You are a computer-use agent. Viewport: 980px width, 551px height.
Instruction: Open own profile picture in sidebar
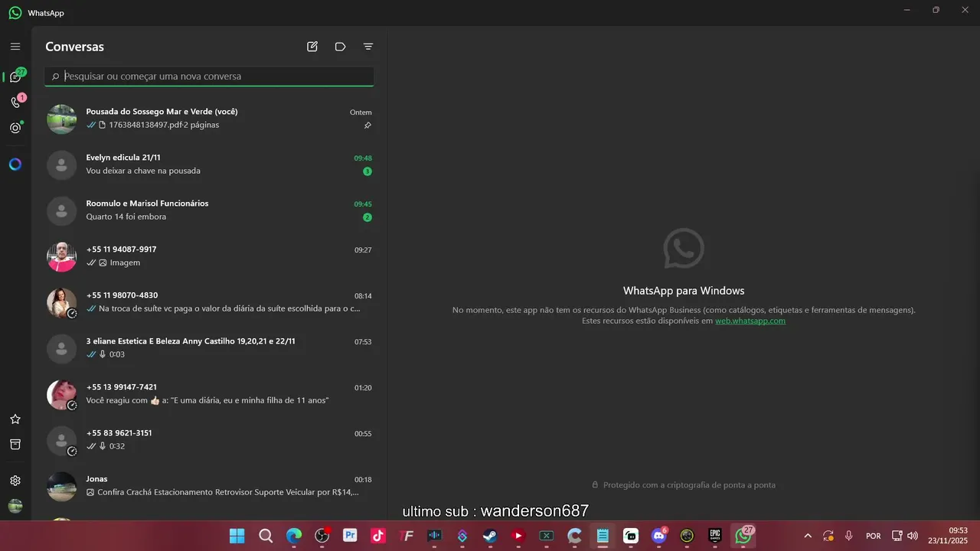[x=15, y=506]
